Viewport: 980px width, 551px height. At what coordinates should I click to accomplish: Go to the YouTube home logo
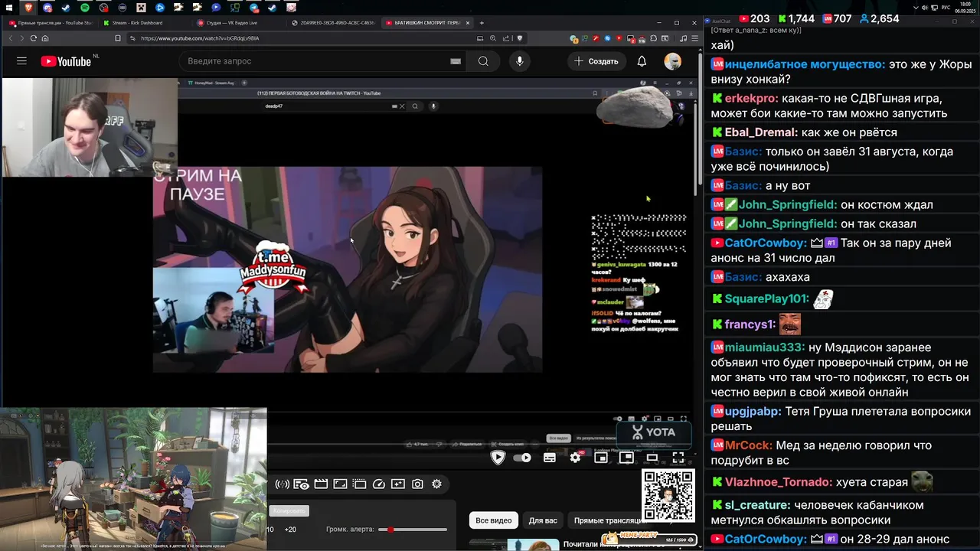[66, 61]
